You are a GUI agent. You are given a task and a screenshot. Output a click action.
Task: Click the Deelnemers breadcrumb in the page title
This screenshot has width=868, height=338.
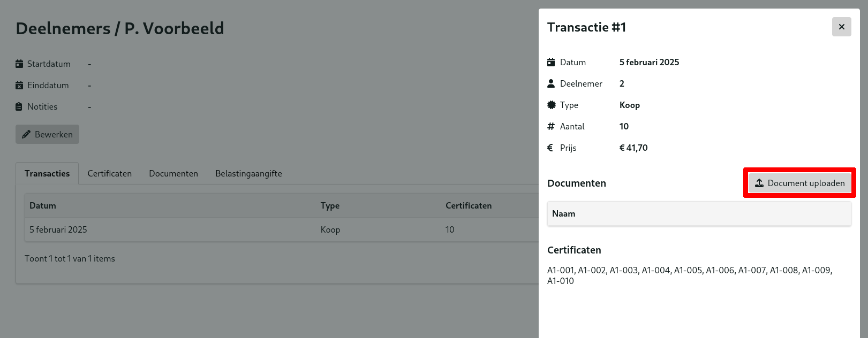[x=63, y=28]
